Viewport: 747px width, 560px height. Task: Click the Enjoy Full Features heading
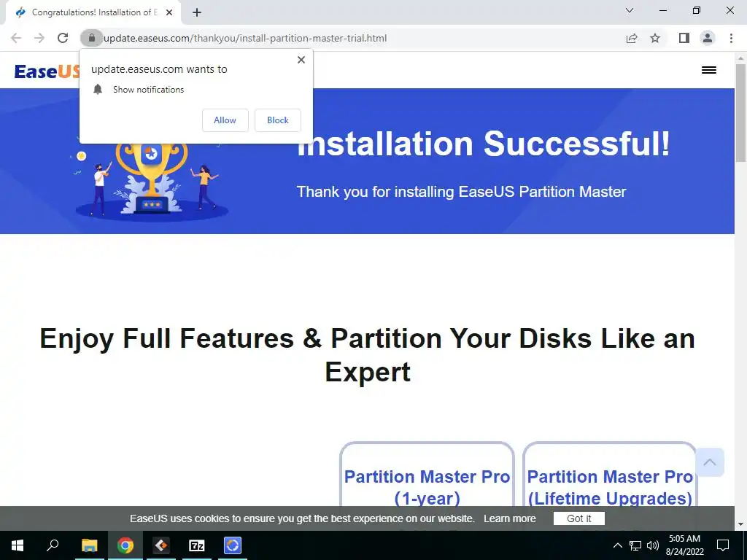pyautogui.click(x=368, y=355)
